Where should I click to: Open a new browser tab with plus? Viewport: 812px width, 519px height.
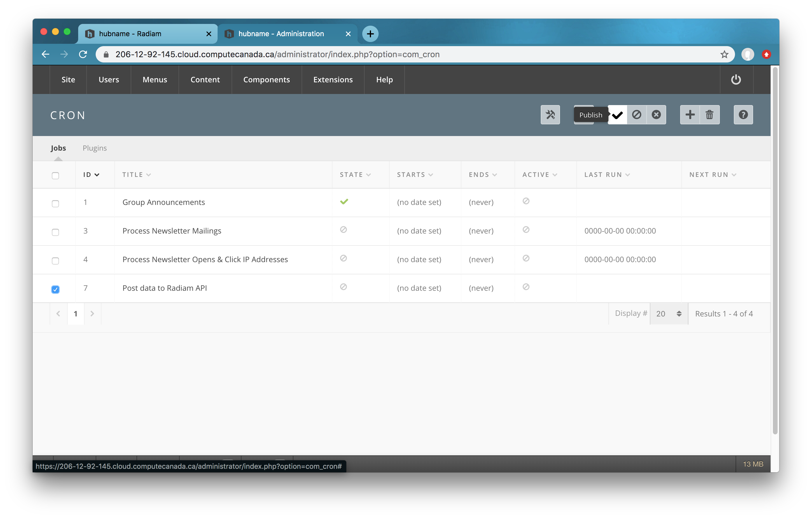pyautogui.click(x=370, y=34)
